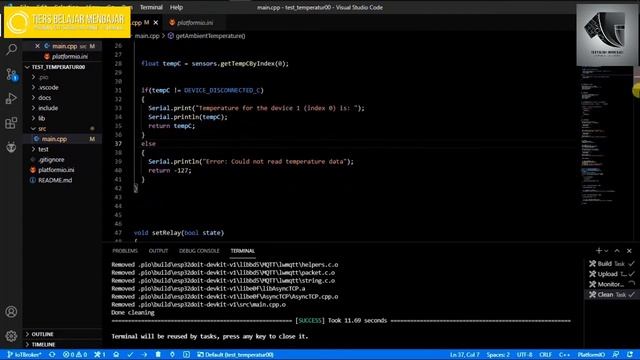Click the main.cpp breadcrumb
Screen dimensions: 640x360
coord(147,36)
